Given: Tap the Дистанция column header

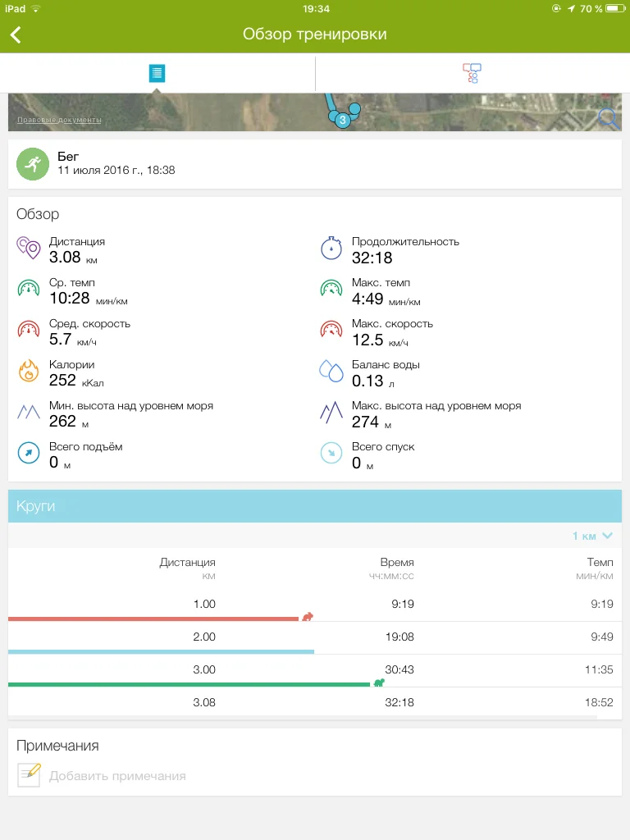Looking at the screenshot, I should coord(188,563).
